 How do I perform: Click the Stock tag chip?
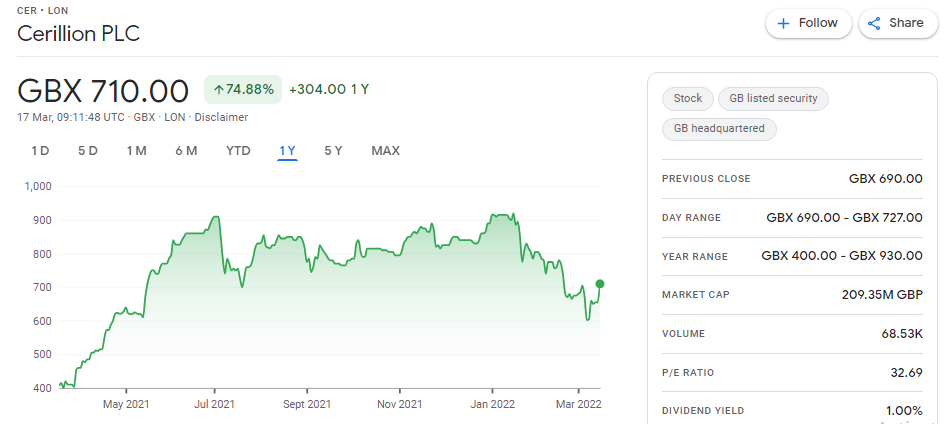(688, 98)
